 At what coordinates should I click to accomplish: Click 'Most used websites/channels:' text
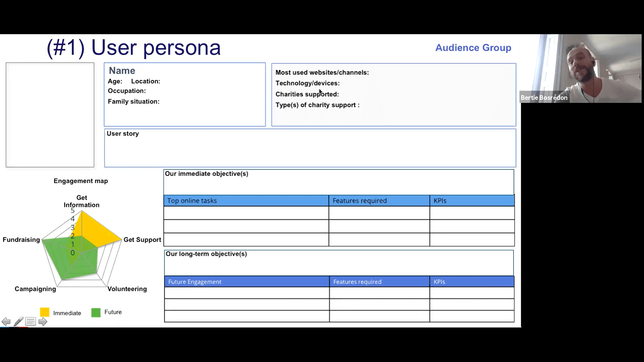[x=322, y=72]
